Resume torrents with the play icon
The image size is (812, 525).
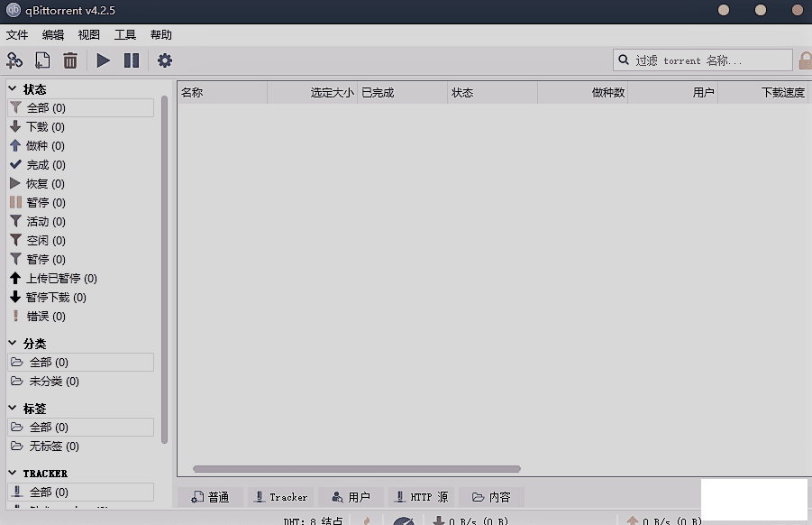[103, 60]
